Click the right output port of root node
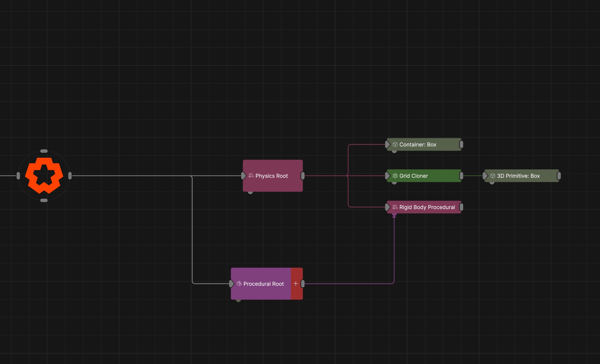Image resolution: width=600 pixels, height=364 pixels. [x=70, y=176]
